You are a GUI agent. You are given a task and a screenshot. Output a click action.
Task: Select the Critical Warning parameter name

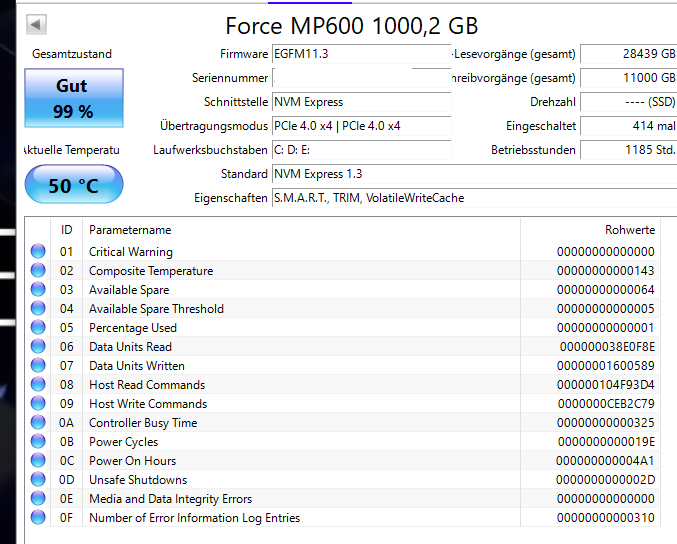131,252
